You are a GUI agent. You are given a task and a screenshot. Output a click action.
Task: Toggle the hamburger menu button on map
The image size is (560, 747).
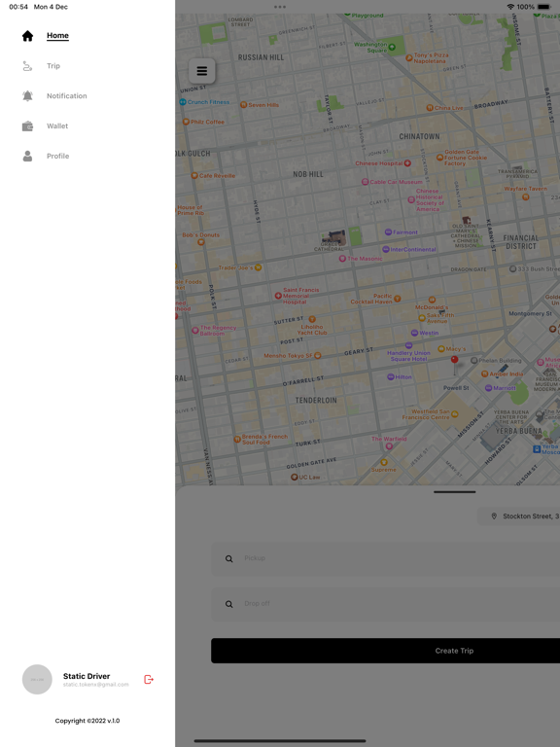[202, 71]
